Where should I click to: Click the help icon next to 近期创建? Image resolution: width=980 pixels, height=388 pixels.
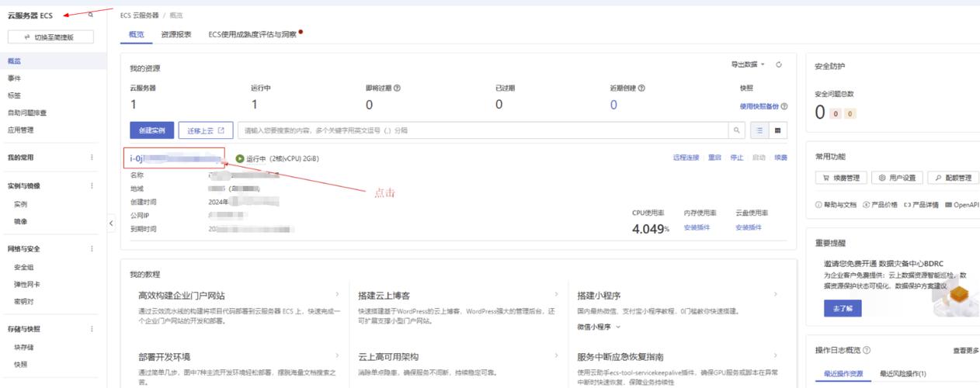(641, 88)
